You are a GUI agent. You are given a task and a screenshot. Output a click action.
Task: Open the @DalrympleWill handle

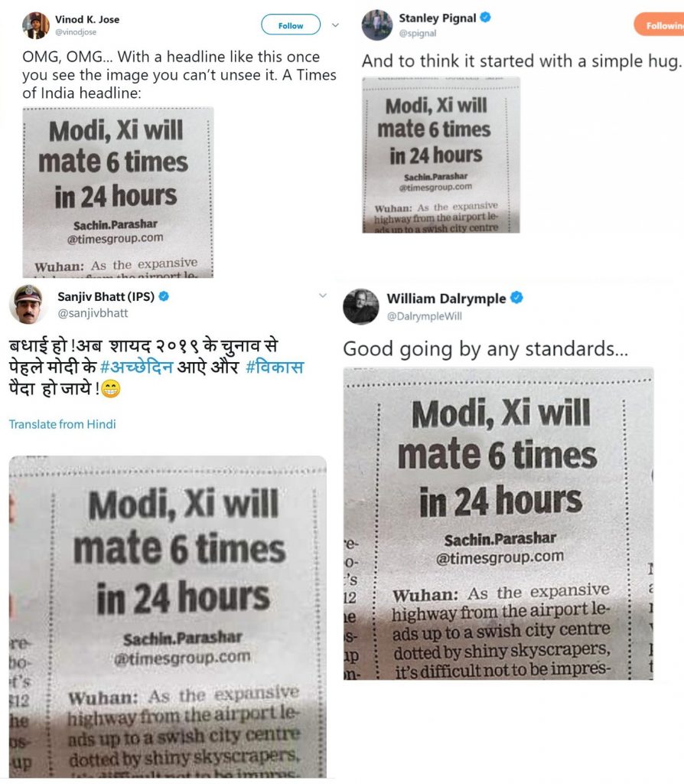[x=424, y=316]
